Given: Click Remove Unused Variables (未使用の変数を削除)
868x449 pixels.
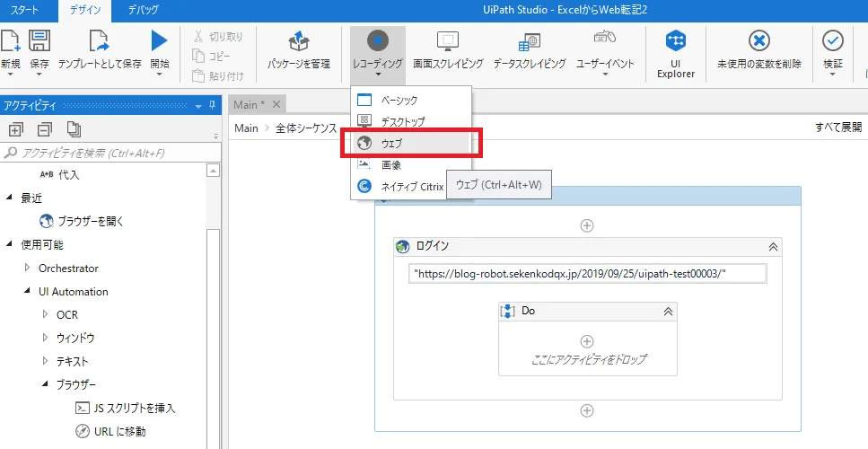Looking at the screenshot, I should 759,49.
